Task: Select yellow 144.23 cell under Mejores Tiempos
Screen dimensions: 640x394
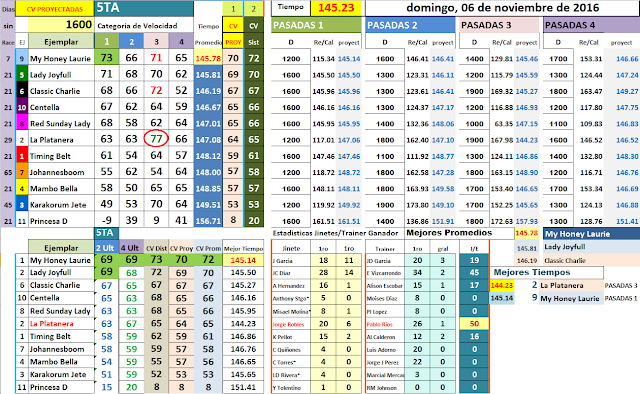Action: click(x=502, y=285)
